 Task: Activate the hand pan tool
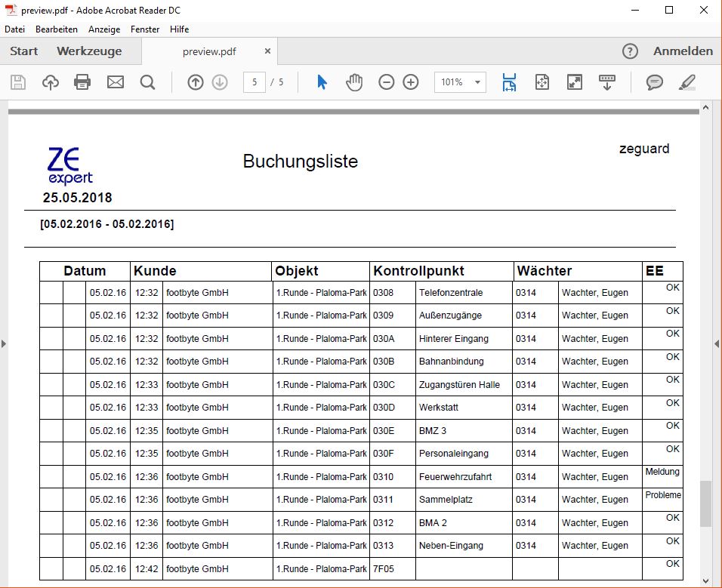pos(354,82)
